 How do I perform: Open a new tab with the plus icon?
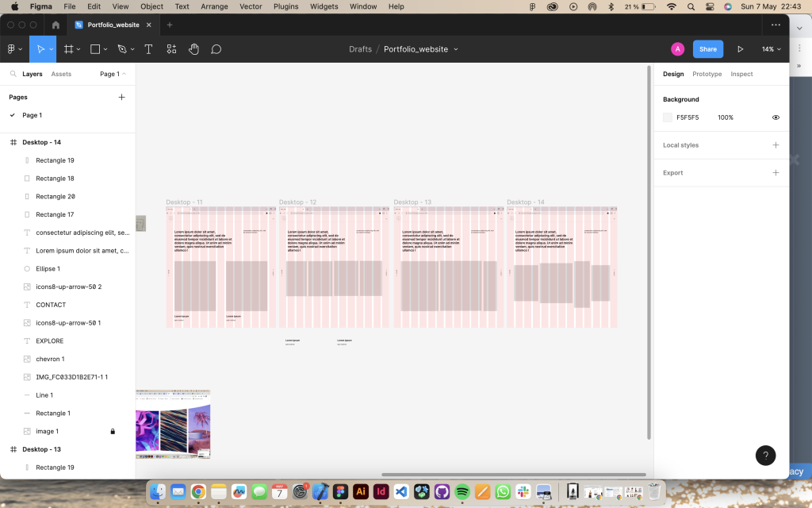pyautogui.click(x=170, y=25)
